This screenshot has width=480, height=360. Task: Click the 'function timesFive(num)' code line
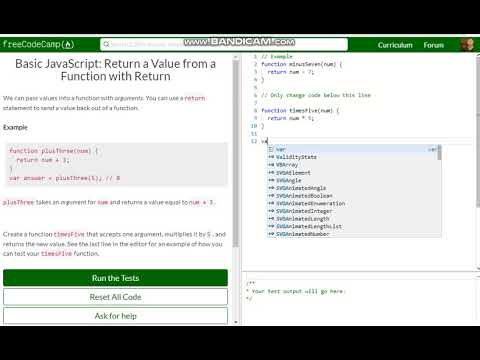tap(300, 110)
